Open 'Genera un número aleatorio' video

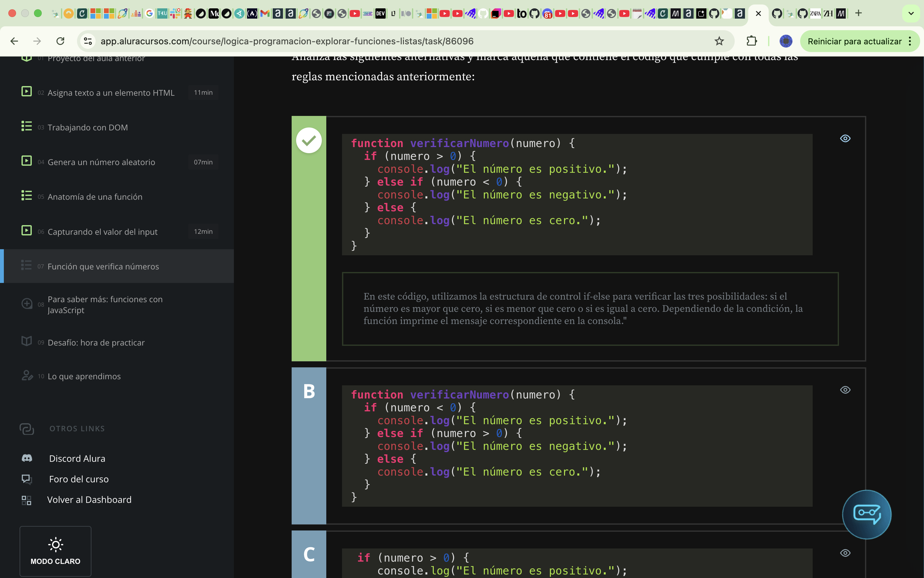(101, 162)
